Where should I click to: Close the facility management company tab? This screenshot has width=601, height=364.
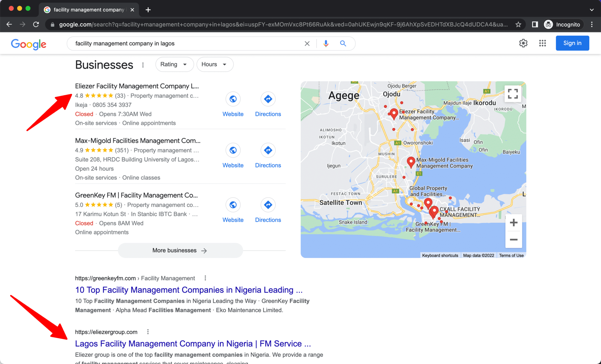(x=132, y=10)
